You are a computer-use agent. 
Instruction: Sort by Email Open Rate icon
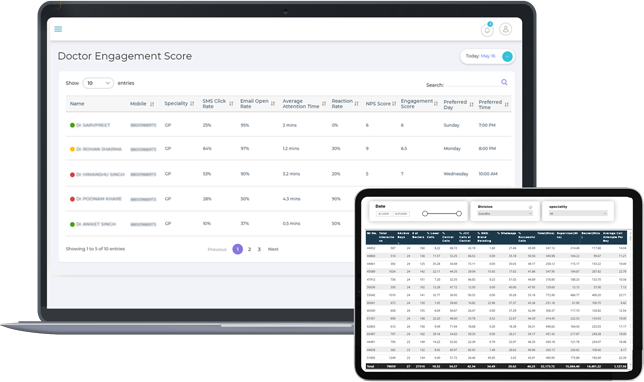click(x=273, y=104)
